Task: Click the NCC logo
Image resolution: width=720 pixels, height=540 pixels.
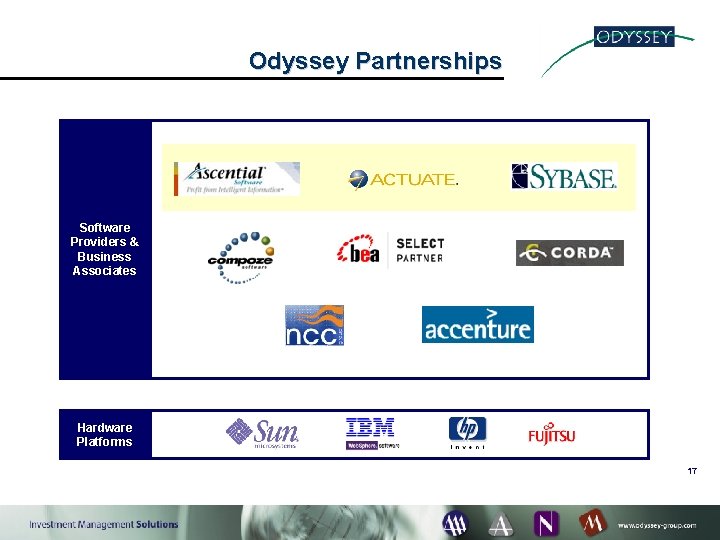Action: (x=315, y=325)
